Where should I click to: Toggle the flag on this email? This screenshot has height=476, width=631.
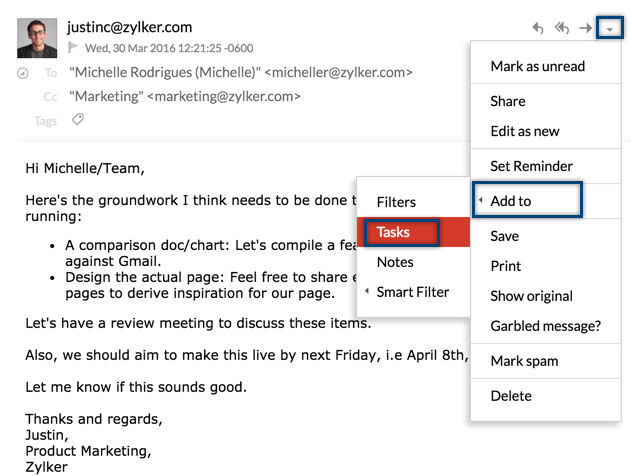tap(74, 47)
